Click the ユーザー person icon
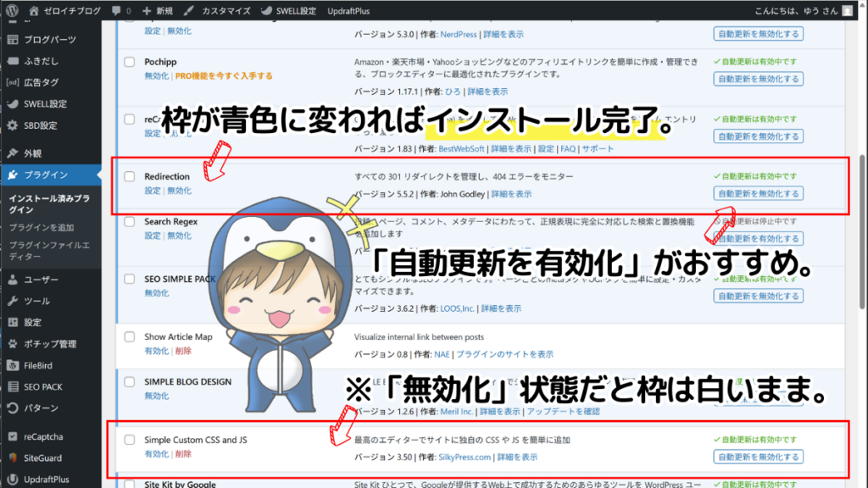The height and width of the screenshot is (488, 868). [x=13, y=280]
